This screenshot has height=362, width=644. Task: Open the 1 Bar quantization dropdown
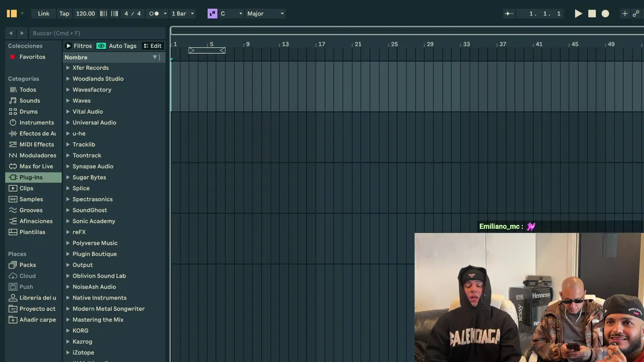183,14
